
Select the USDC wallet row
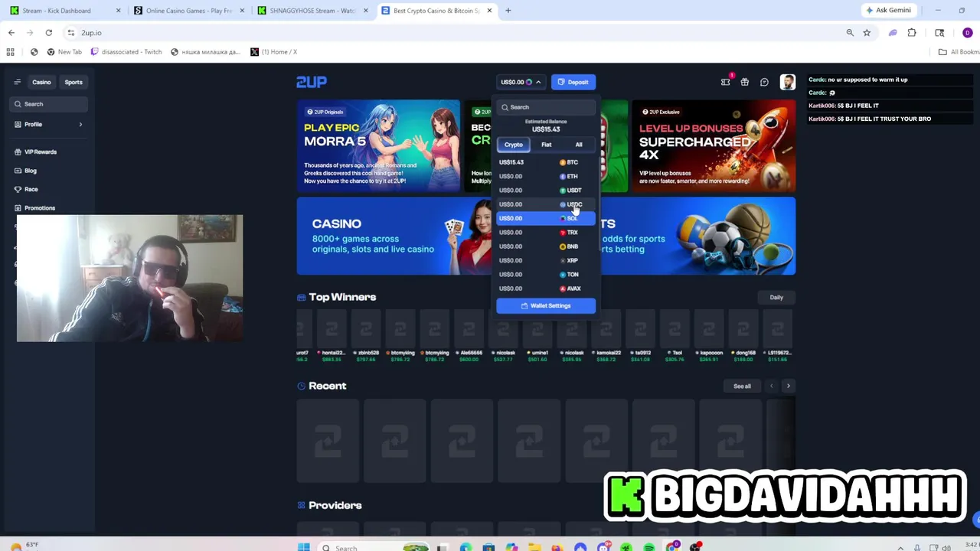tap(546, 204)
